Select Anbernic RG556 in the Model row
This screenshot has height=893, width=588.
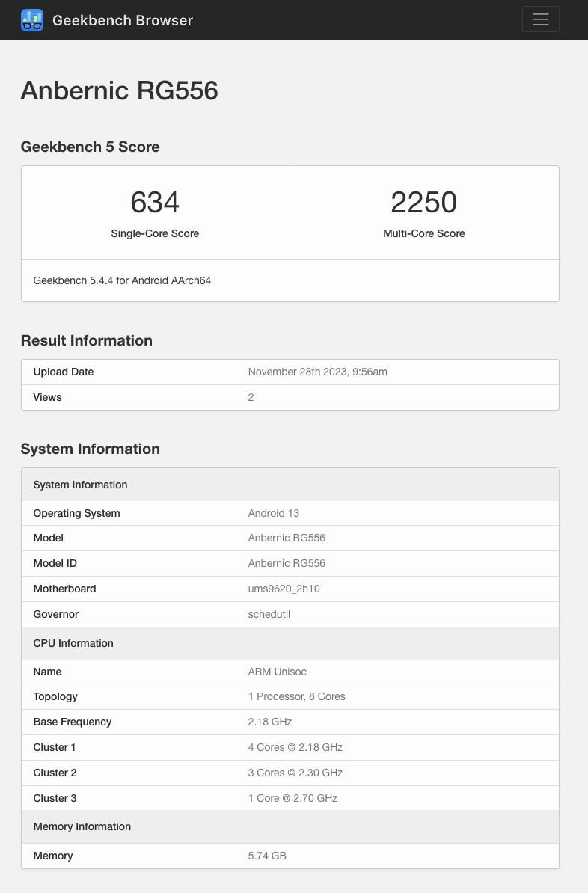click(287, 538)
